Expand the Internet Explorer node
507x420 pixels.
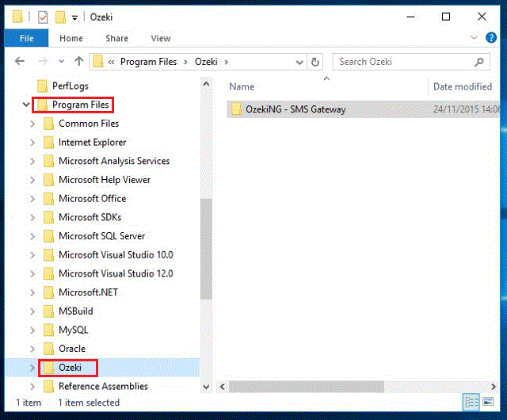point(32,143)
